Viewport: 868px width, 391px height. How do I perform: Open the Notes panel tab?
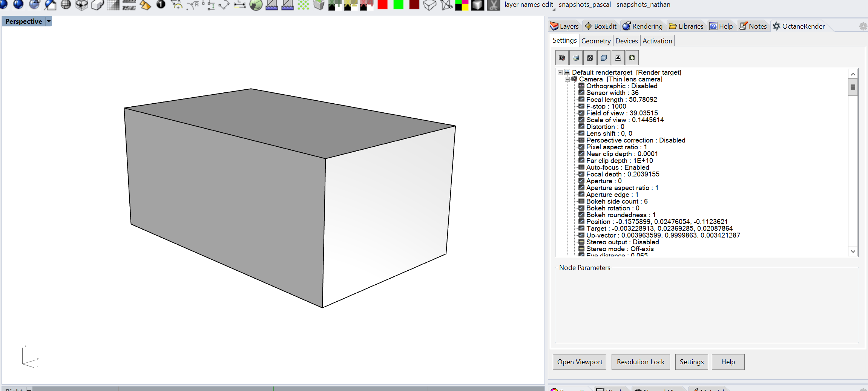point(753,26)
